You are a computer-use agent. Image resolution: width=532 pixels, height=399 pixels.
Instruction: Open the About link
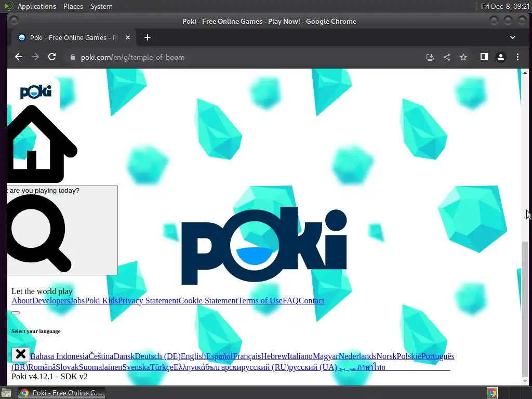click(x=22, y=301)
